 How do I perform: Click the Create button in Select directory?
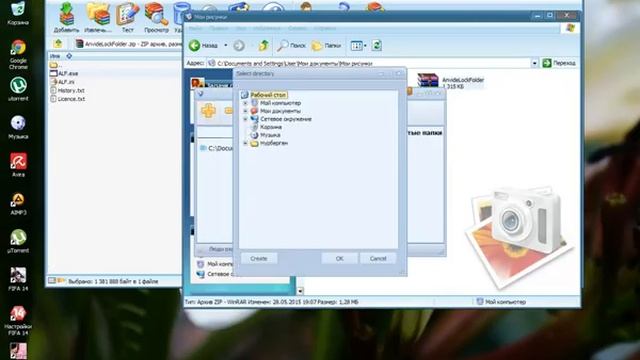pos(259,258)
